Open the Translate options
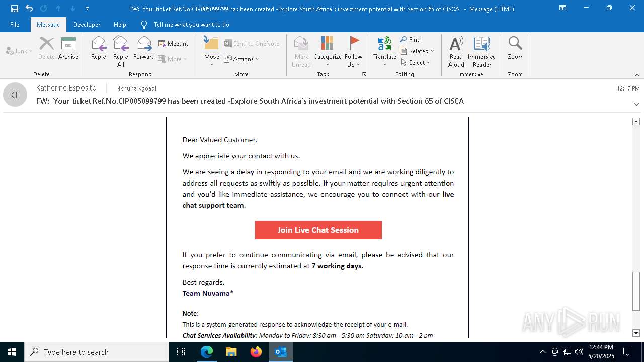Viewport: 644px width, 362px height. 385,51
